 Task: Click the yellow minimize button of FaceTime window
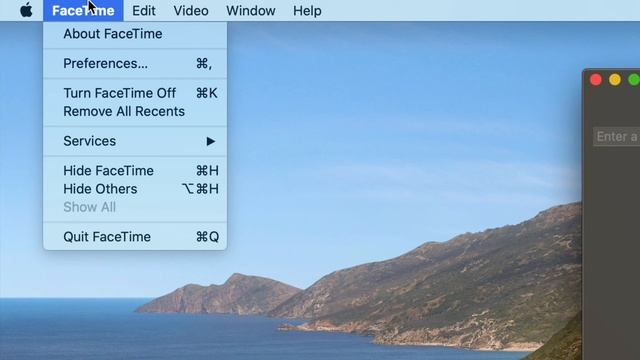(x=615, y=80)
